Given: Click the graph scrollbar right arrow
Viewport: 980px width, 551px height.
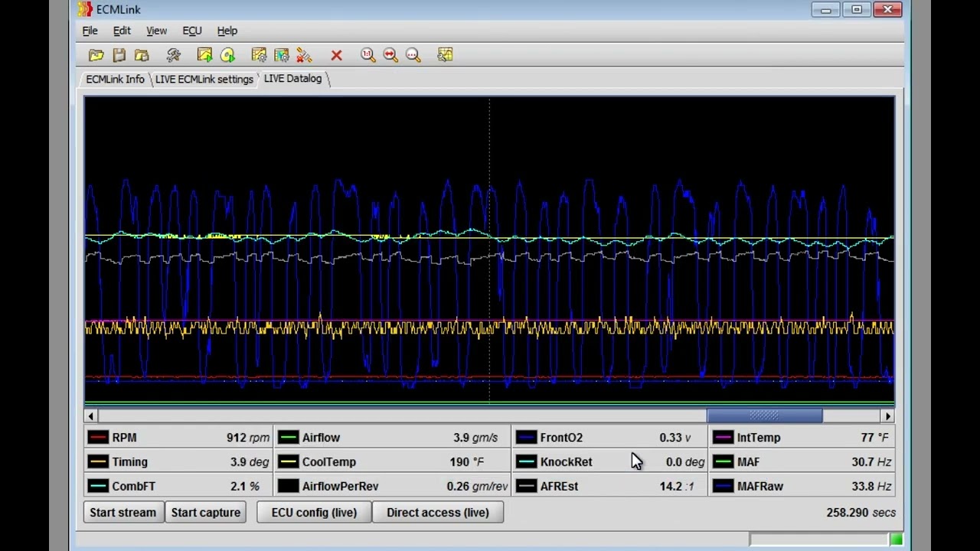Looking at the screenshot, I should (887, 416).
